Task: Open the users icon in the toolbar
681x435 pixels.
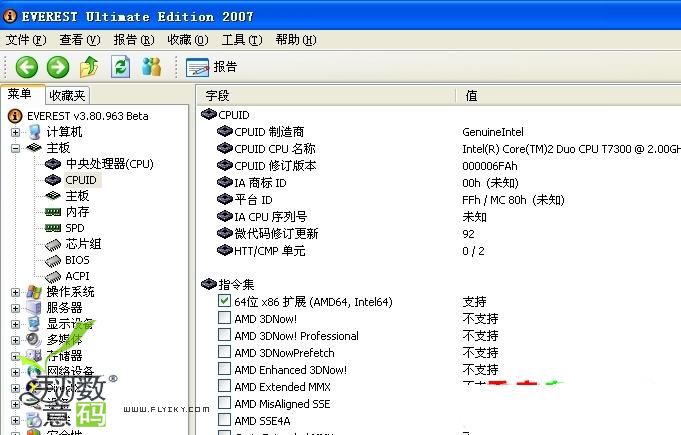Action: click(x=152, y=67)
